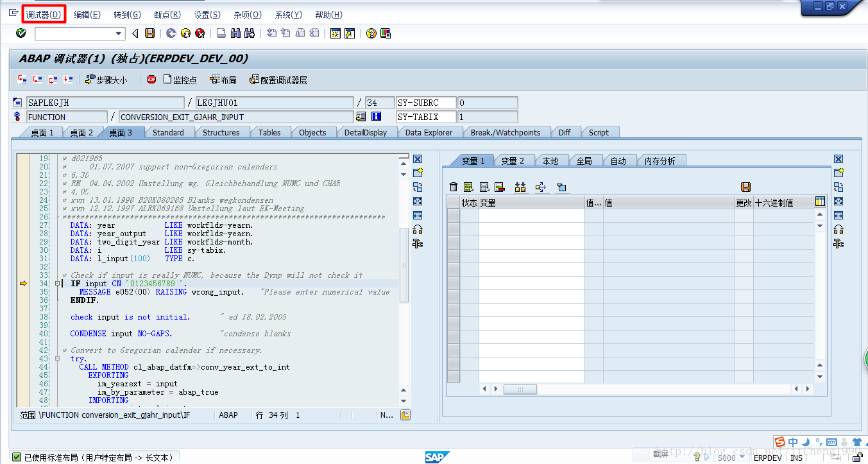Click the green checkmark Enter icon
The width and height of the screenshot is (868, 464).
coord(21,33)
